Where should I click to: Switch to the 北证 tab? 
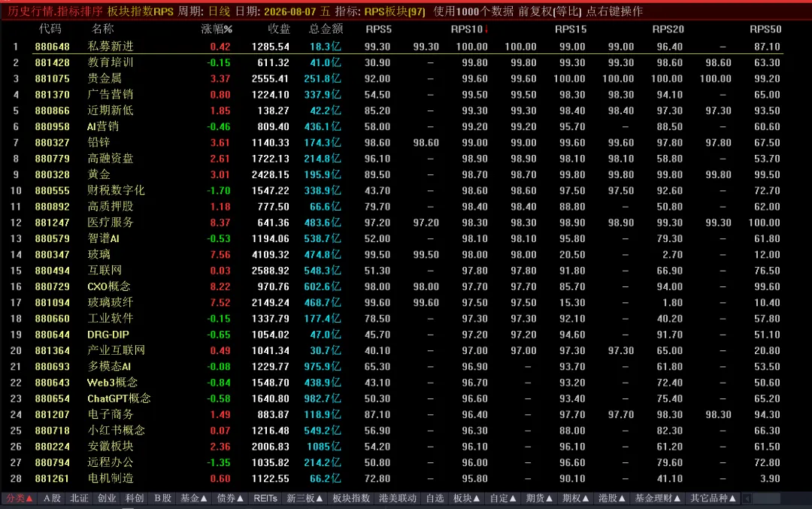coord(79,498)
